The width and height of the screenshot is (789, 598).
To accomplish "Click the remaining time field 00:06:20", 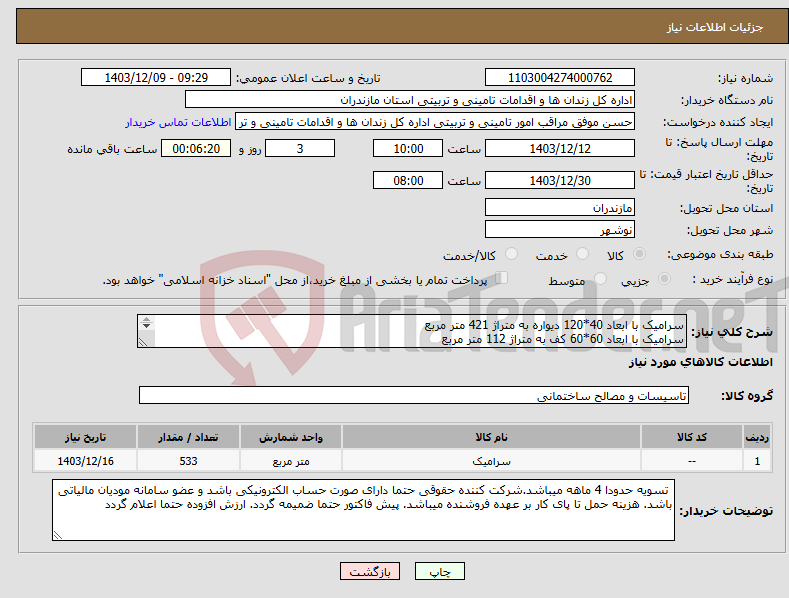I will click(x=196, y=148).
